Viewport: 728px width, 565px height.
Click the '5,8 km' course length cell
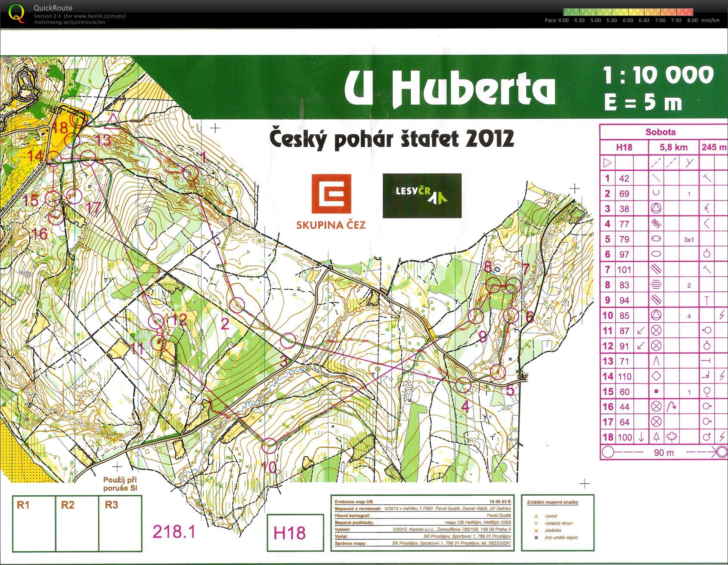point(674,147)
